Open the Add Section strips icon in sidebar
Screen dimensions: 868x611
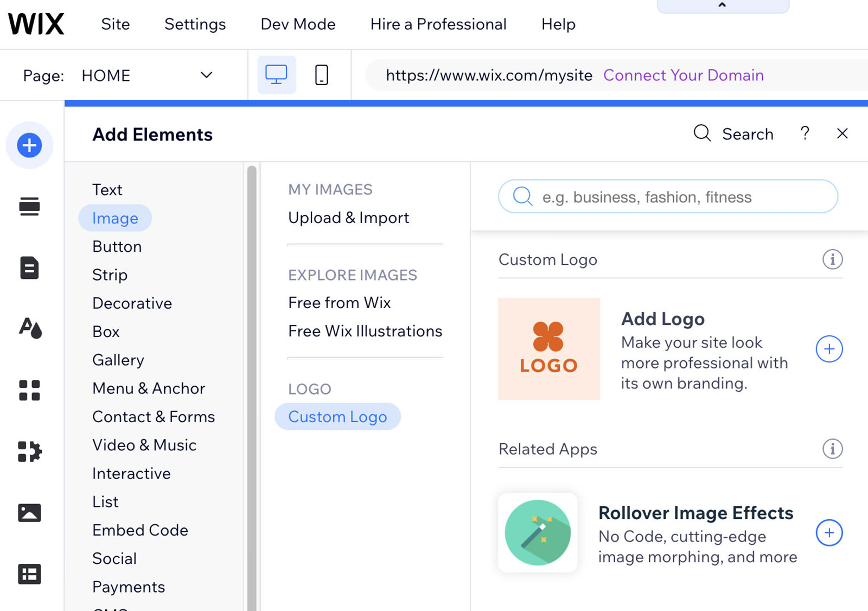[x=29, y=207]
